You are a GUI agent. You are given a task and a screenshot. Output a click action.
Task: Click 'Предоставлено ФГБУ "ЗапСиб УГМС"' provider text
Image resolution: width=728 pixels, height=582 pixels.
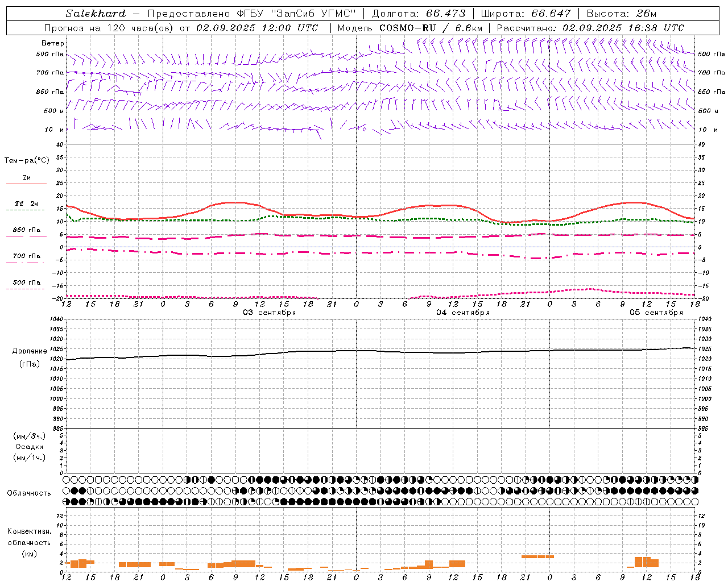click(x=251, y=14)
